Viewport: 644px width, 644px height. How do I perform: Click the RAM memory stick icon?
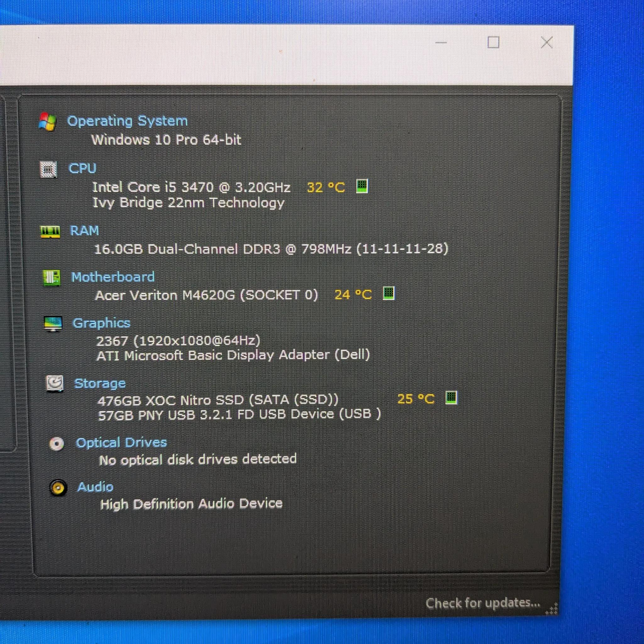click(50, 231)
